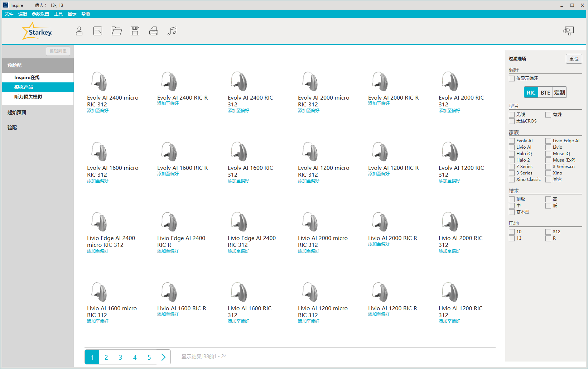Open the folder icon in toolbar
Screen dimensions: 588x369
click(117, 31)
